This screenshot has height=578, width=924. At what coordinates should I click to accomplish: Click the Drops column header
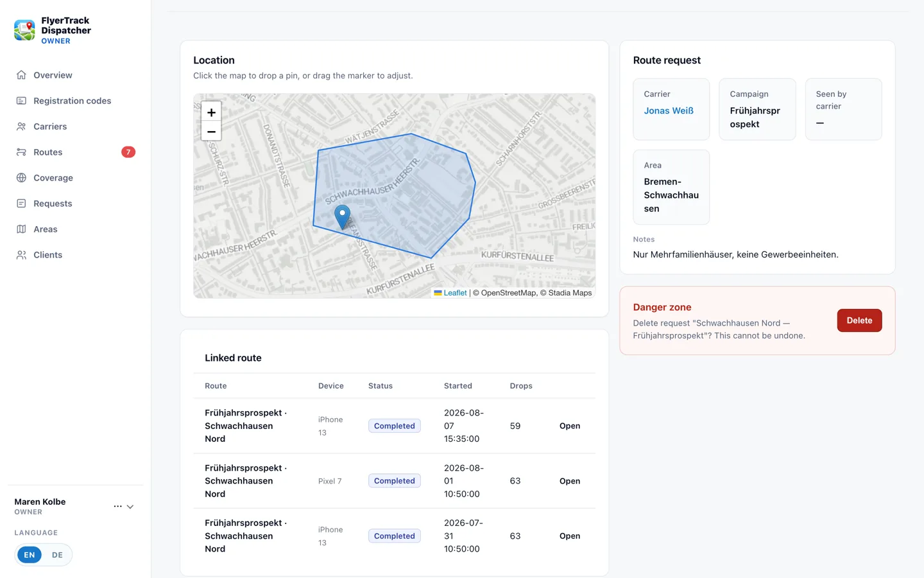coord(521,386)
